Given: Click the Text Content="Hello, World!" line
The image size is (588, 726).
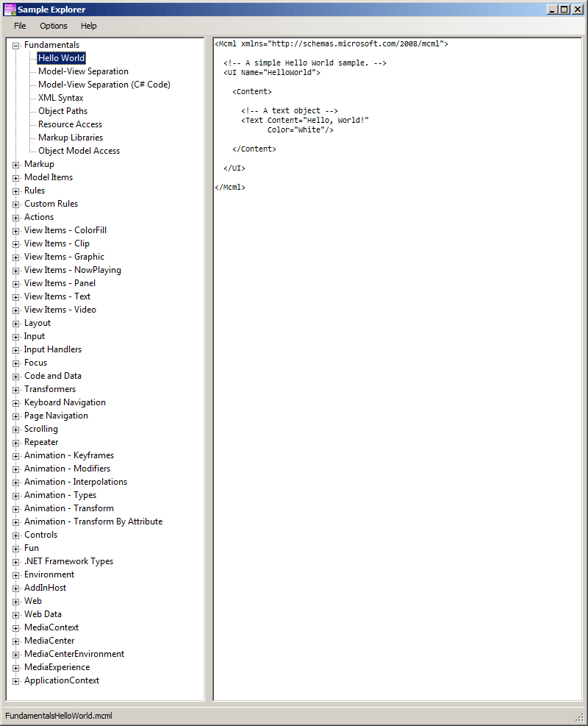Looking at the screenshot, I should coord(305,121).
